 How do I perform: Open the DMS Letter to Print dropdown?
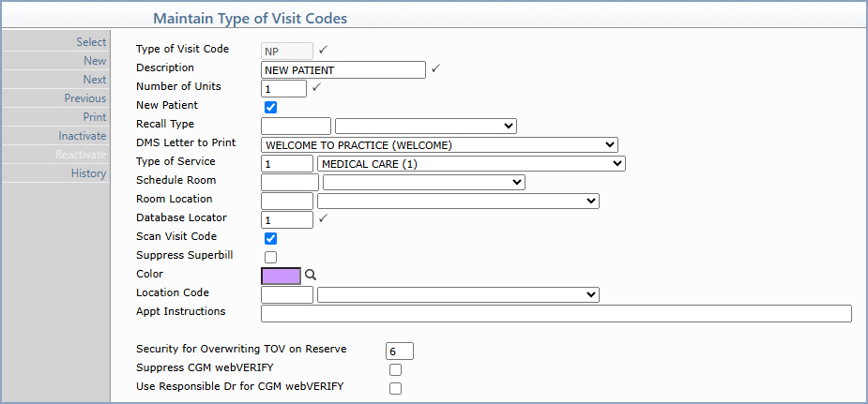(439, 145)
